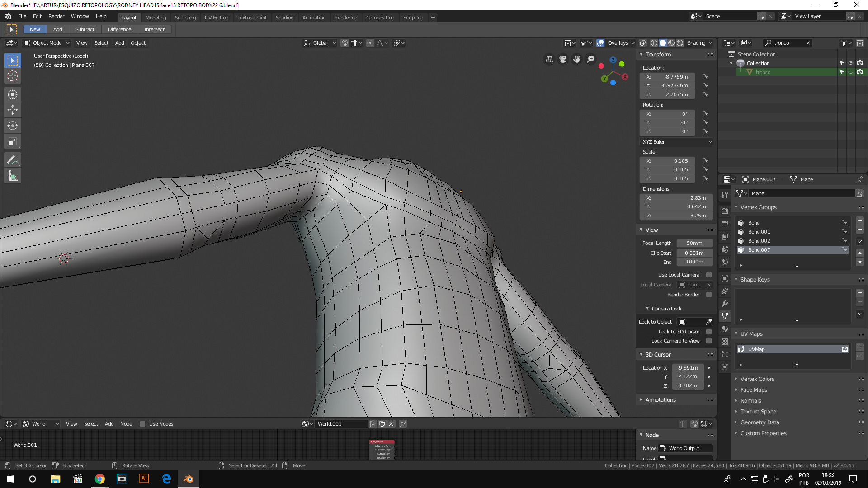Open the XYZ Euler rotation mode dropdown
Image resolution: width=868 pixels, height=488 pixels.
tap(677, 142)
